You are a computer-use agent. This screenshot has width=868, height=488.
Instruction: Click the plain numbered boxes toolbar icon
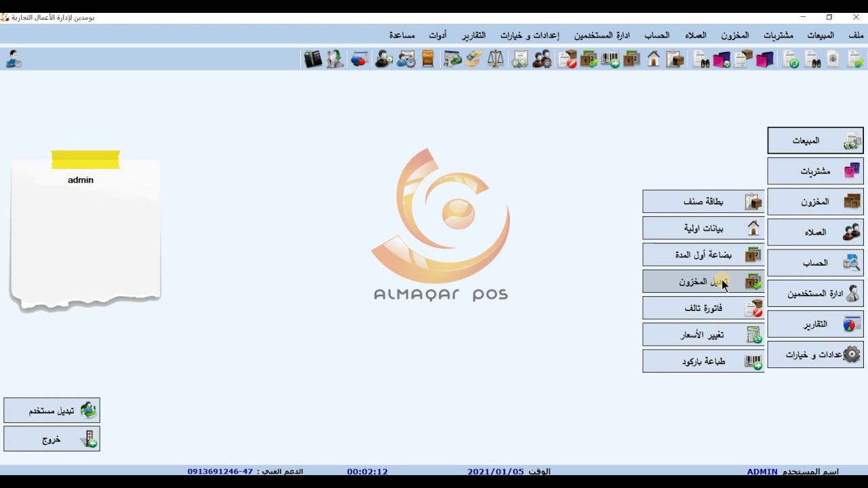[632, 60]
